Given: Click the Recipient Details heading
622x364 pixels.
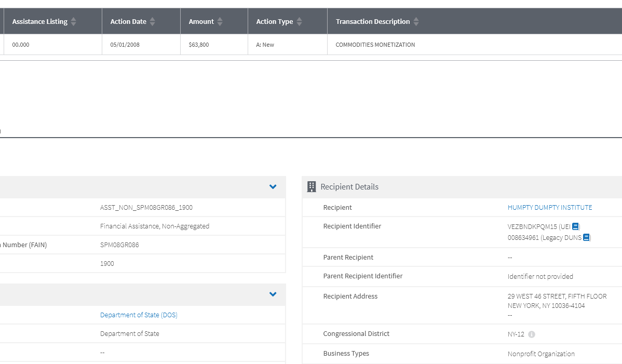Looking at the screenshot, I should point(349,187).
